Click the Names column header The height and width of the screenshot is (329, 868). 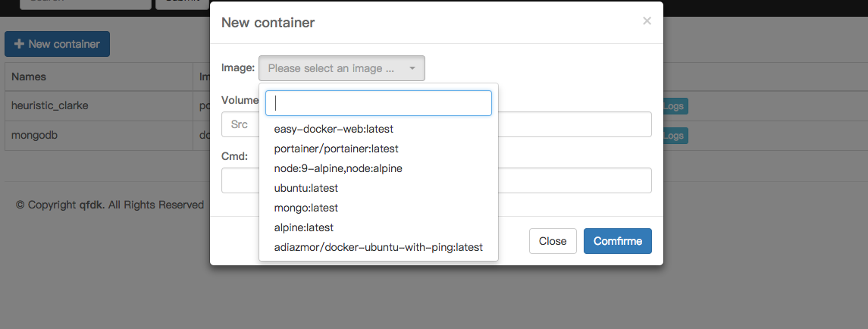coord(29,77)
